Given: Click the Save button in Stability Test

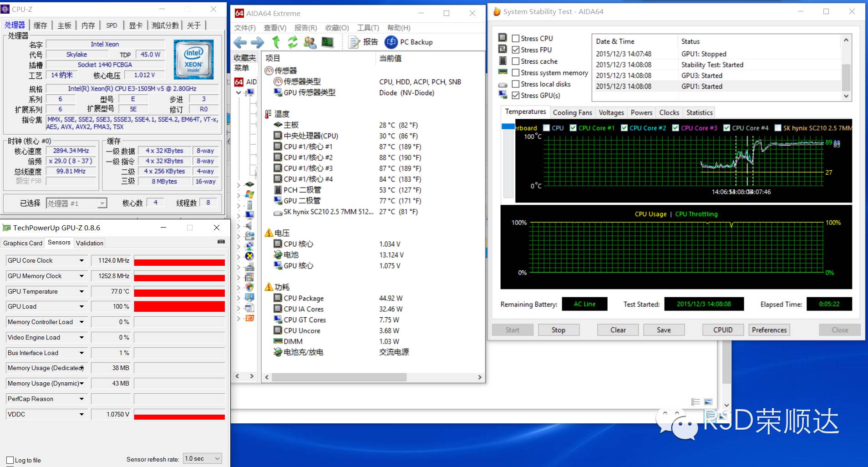Looking at the screenshot, I should tap(664, 330).
